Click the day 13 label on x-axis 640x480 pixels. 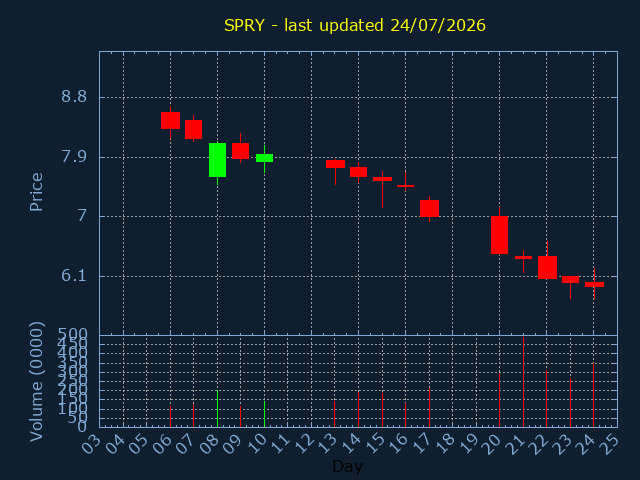point(328,443)
